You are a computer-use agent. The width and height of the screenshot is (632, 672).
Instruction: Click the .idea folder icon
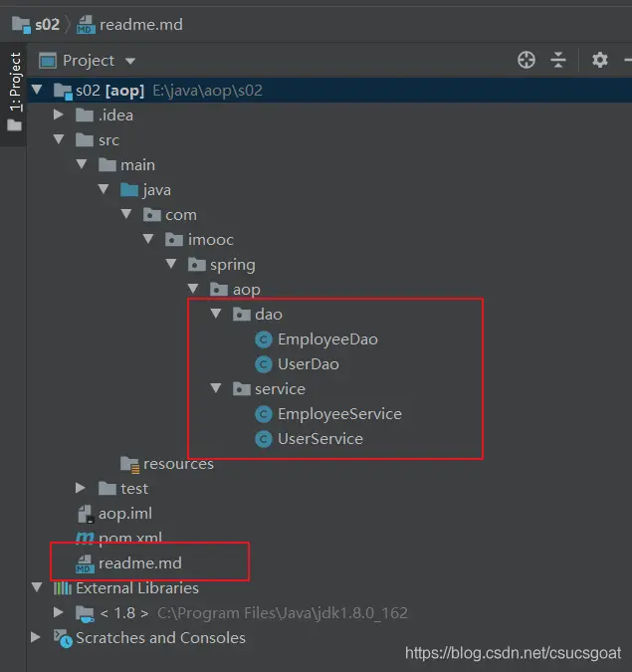pyautogui.click(x=85, y=115)
